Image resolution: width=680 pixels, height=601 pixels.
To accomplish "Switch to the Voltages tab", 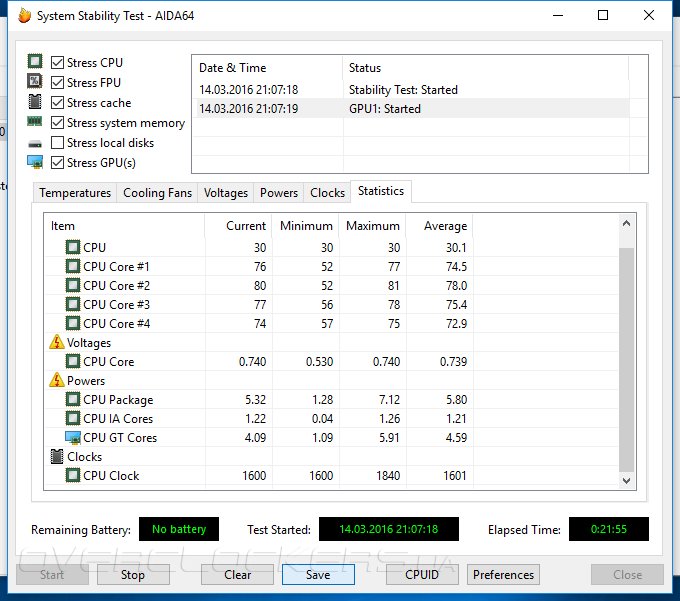I will click(x=226, y=193).
